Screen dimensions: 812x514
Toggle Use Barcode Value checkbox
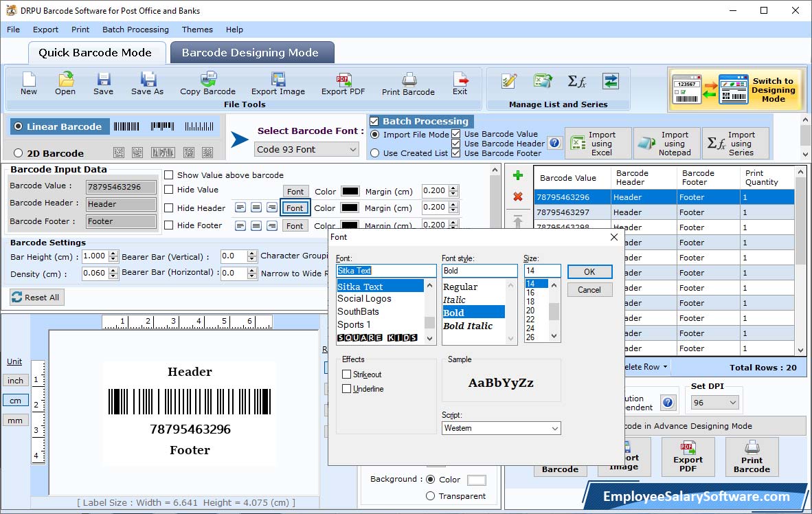pos(455,134)
